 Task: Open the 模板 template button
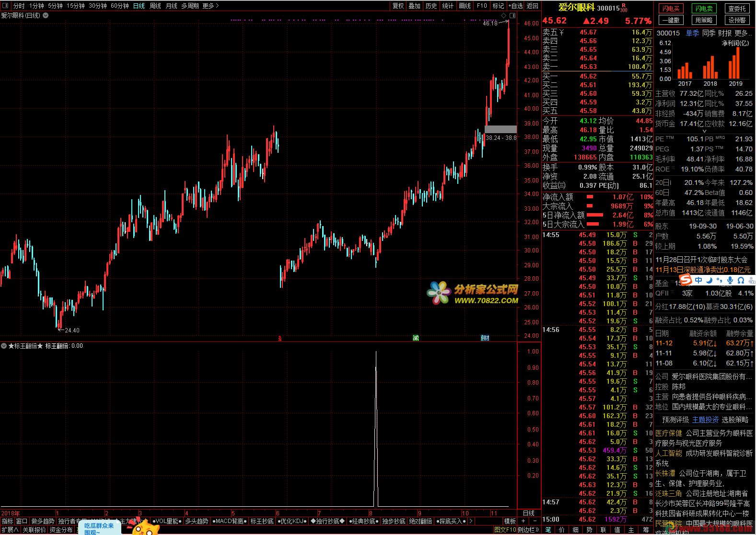tap(510, 521)
